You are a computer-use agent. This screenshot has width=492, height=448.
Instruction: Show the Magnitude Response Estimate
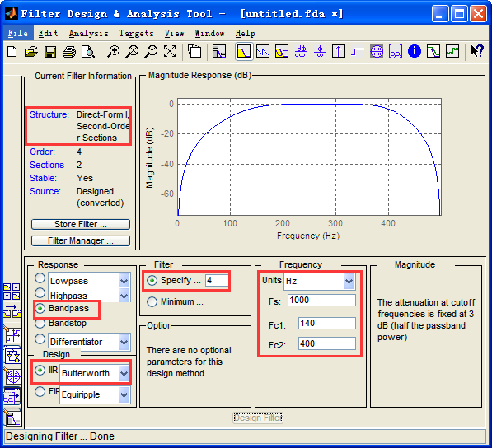(x=433, y=51)
